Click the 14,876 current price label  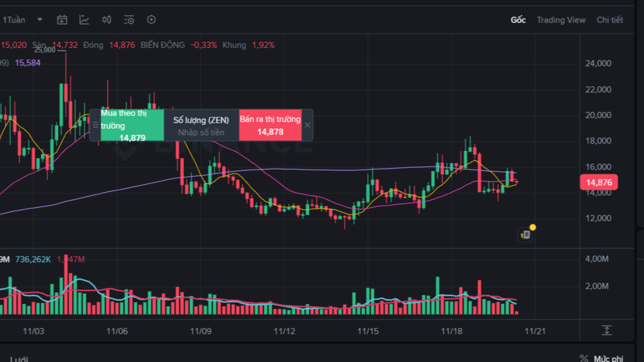(599, 182)
